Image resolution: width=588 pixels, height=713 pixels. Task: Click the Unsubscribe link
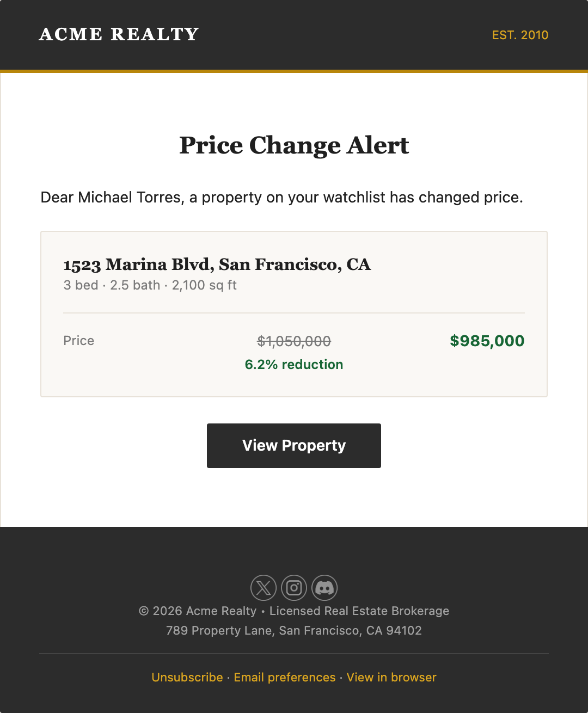click(187, 677)
